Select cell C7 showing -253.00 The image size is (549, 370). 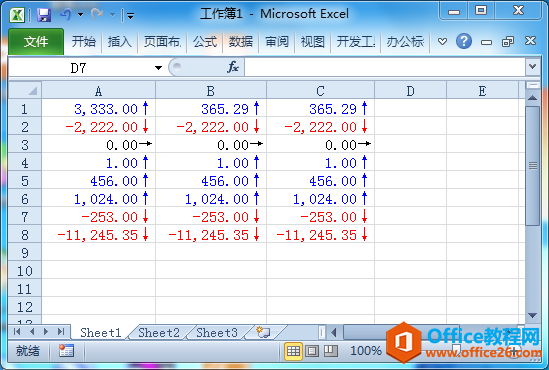[320, 217]
